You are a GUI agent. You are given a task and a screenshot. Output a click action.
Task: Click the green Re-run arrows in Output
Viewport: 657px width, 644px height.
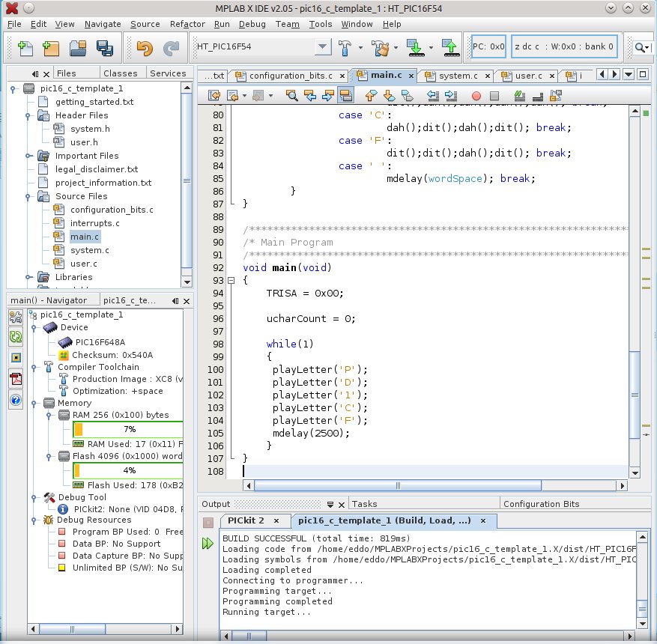click(x=208, y=543)
